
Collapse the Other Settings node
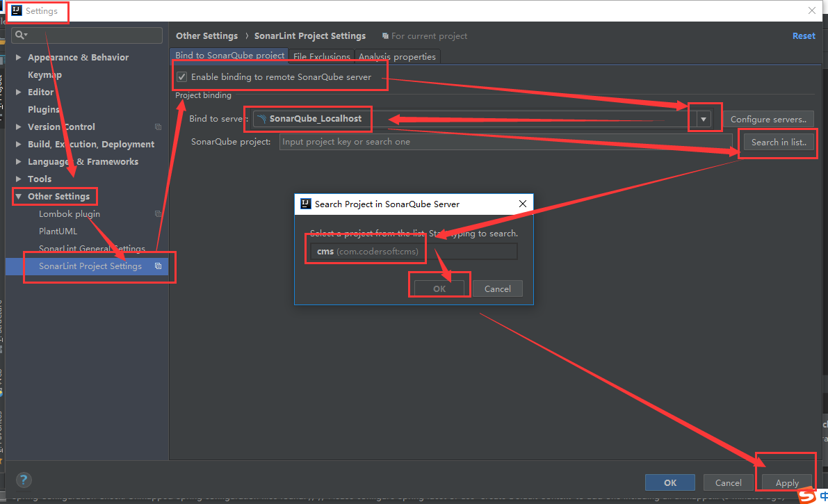(19, 197)
